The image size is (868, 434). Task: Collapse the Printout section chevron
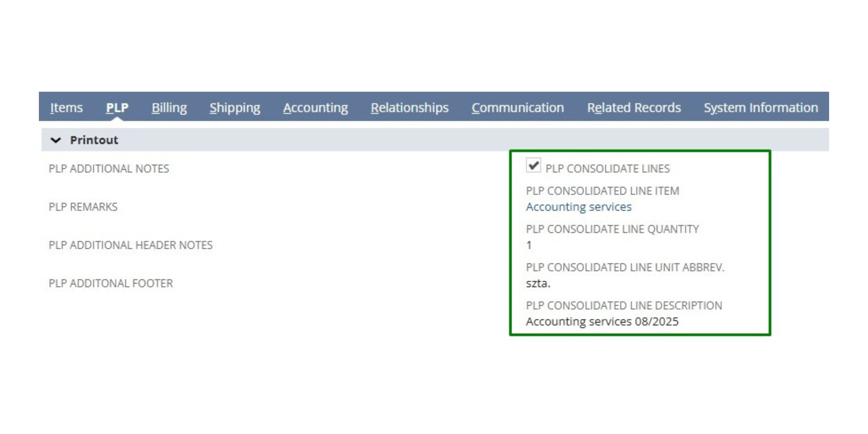click(x=56, y=140)
